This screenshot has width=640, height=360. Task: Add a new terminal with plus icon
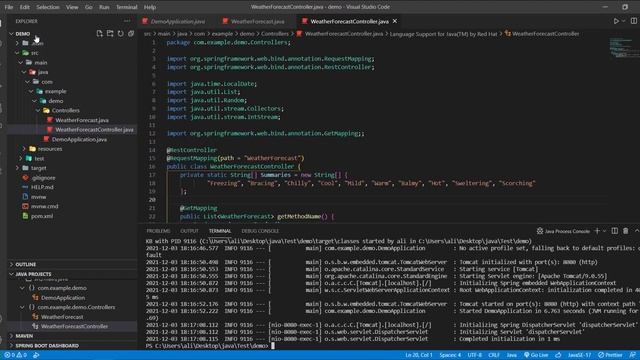tap(597, 231)
